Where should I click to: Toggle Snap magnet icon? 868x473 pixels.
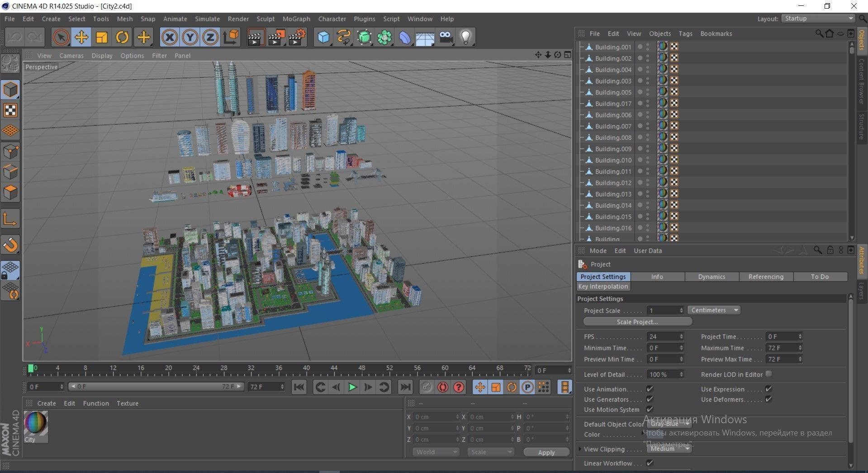pos(10,245)
